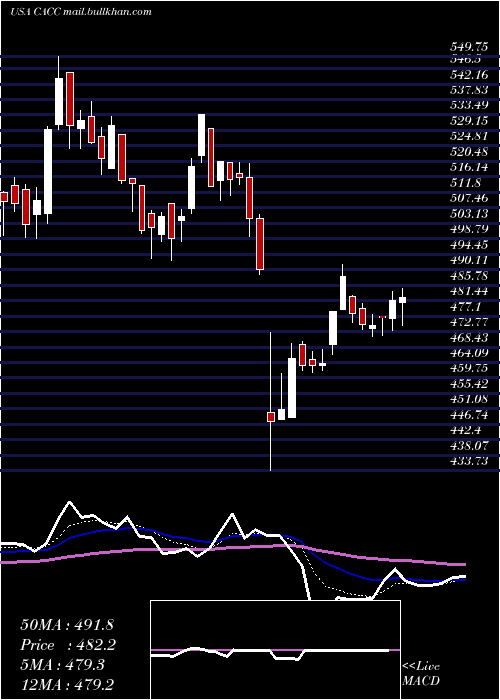Click the Price : 482.2 readout
Image resolution: width=500 pixels, height=700 pixels.
(68, 645)
